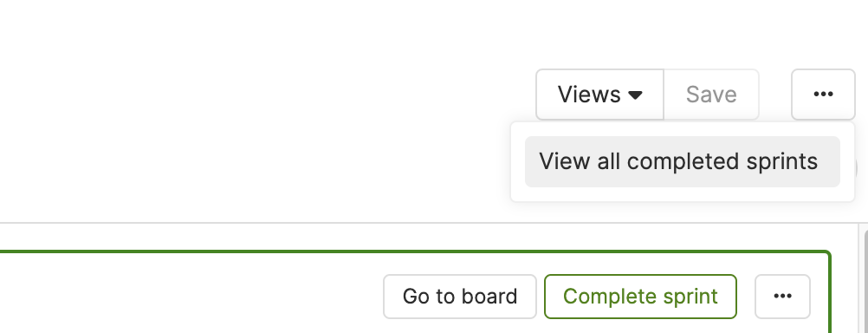868x333 pixels.
Task: Open the sprint's three-dot actions menu
Action: 782,297
